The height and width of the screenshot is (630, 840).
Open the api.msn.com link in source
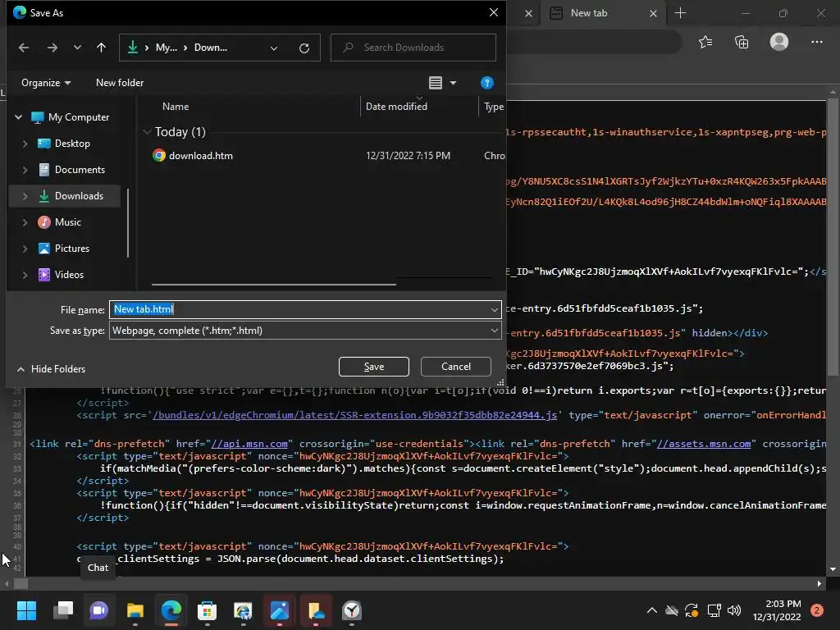[249, 444]
